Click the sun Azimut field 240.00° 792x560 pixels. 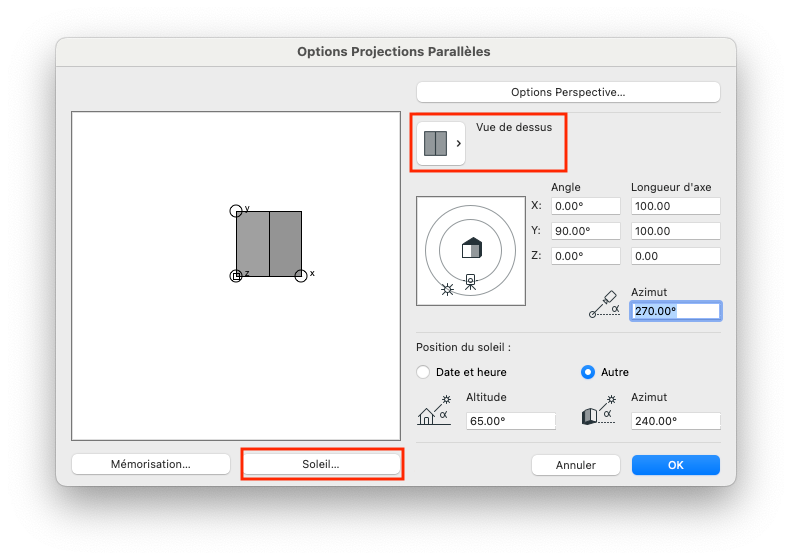tap(675, 421)
